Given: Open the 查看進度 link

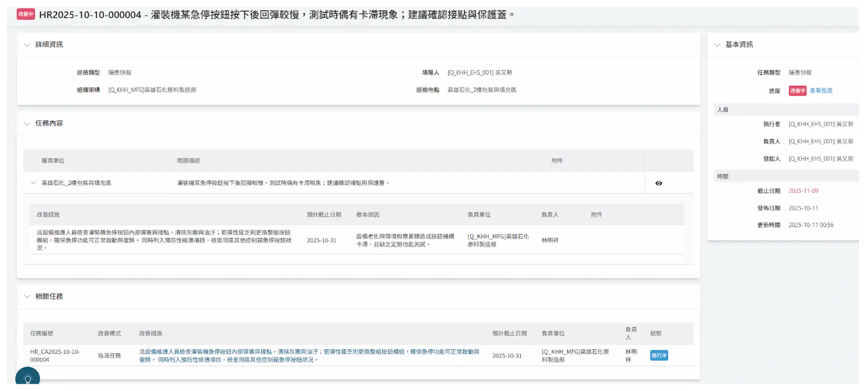Looking at the screenshot, I should click(x=821, y=91).
